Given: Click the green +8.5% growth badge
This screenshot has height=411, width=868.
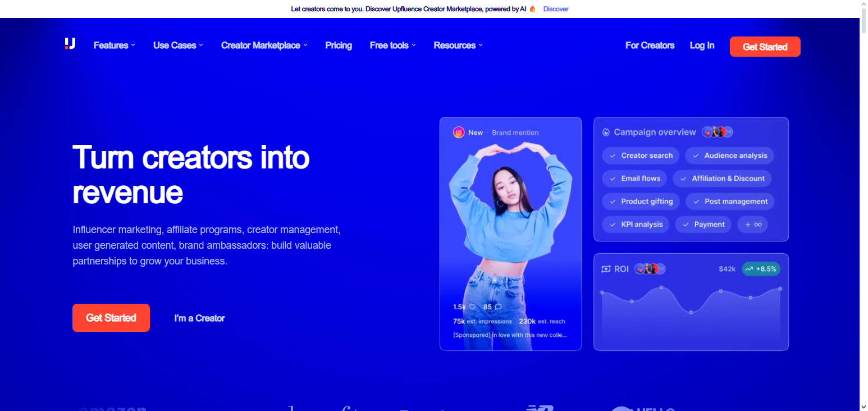Looking at the screenshot, I should [x=761, y=269].
